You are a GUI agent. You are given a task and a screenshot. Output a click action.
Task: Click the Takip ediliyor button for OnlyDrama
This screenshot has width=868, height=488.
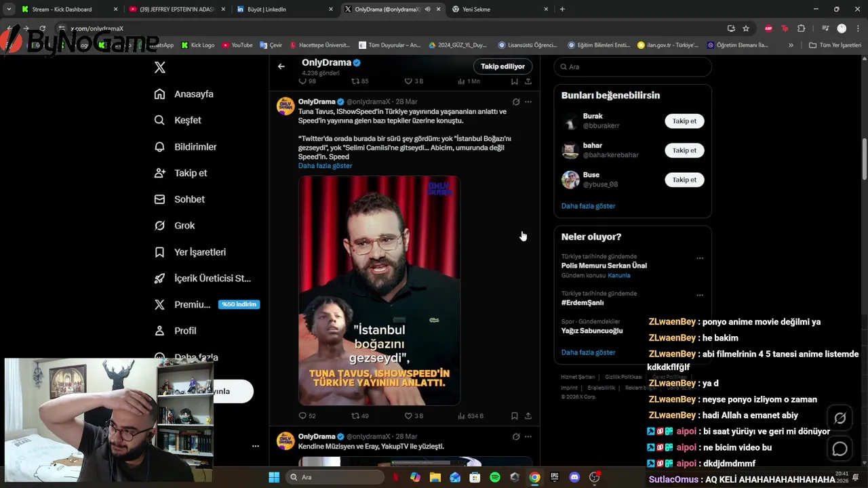coord(502,66)
